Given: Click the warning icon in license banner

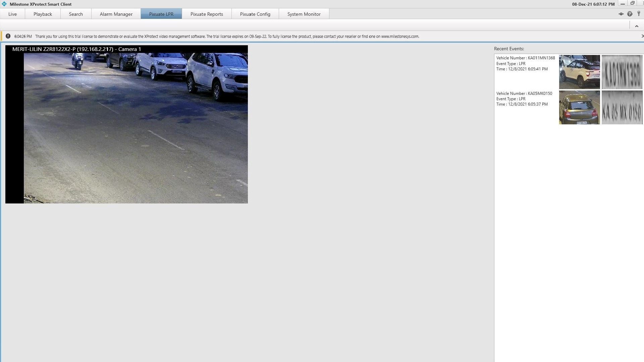Looking at the screenshot, I should click(8, 36).
